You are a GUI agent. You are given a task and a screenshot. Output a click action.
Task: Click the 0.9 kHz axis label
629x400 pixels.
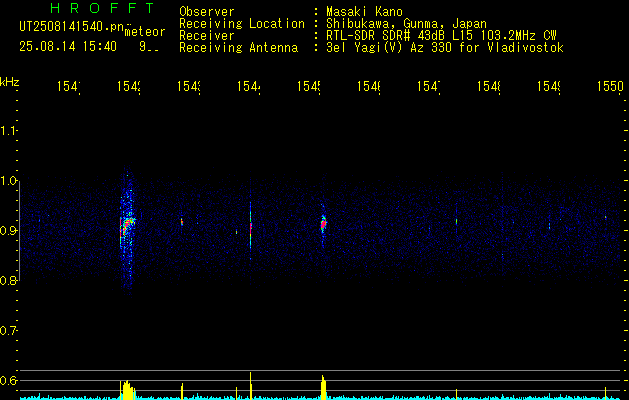(x=8, y=230)
